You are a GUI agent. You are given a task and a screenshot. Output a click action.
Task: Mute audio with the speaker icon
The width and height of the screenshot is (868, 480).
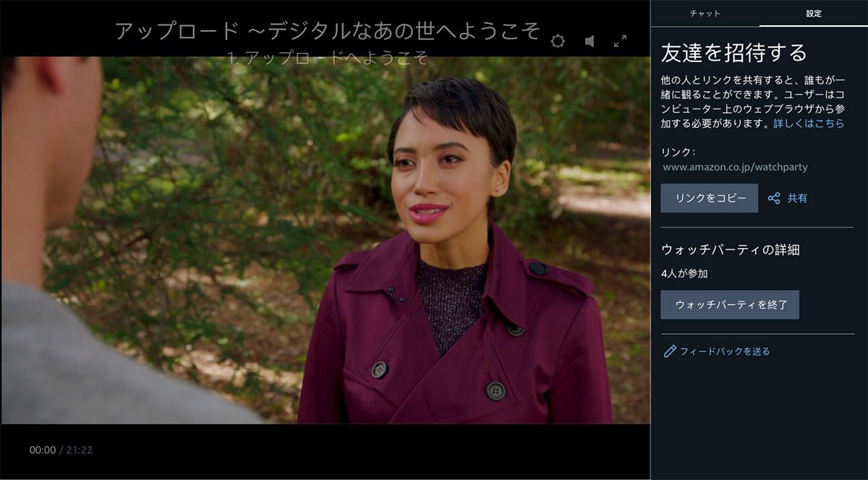pos(590,41)
